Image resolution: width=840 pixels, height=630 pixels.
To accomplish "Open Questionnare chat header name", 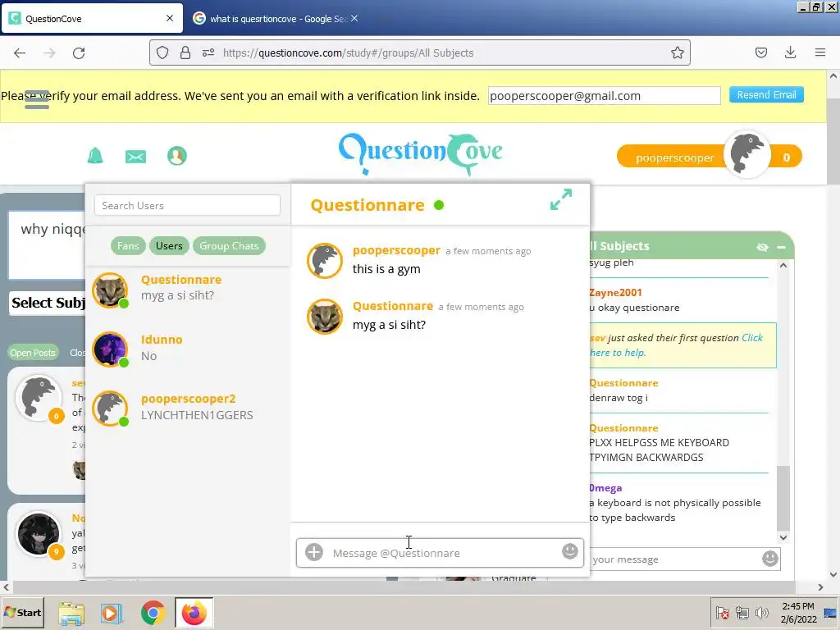I will tap(367, 205).
